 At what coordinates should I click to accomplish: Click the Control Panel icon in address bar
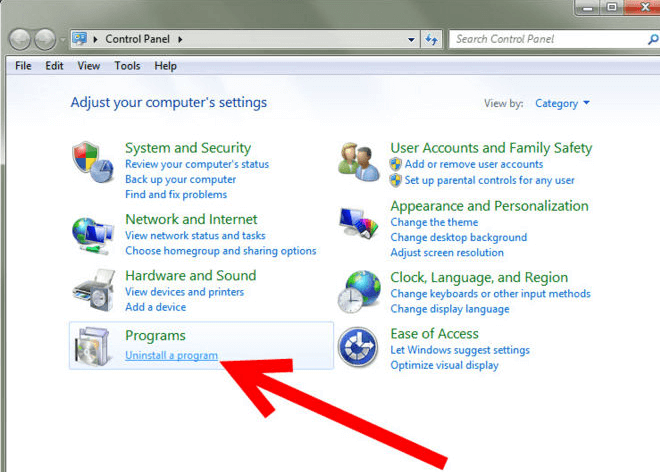[80, 39]
